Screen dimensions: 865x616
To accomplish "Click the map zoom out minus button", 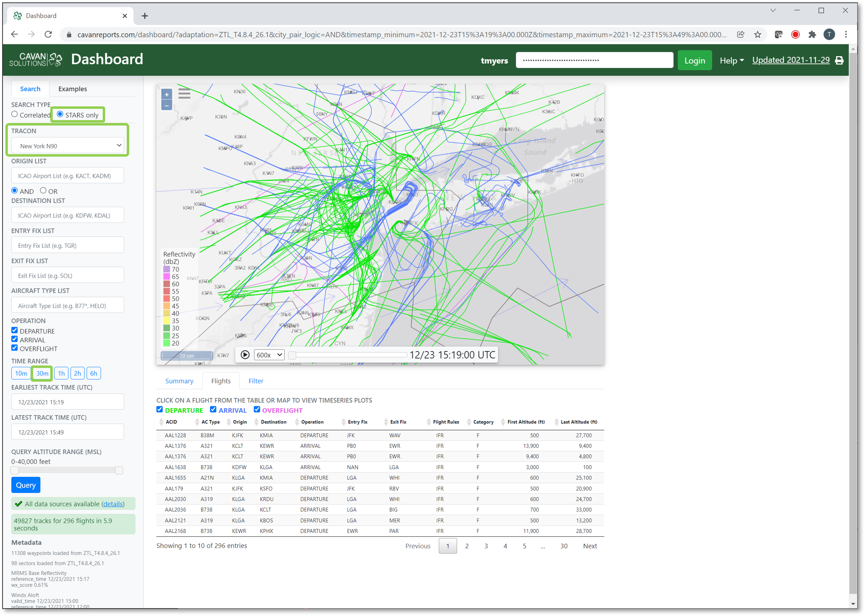I will 166,105.
